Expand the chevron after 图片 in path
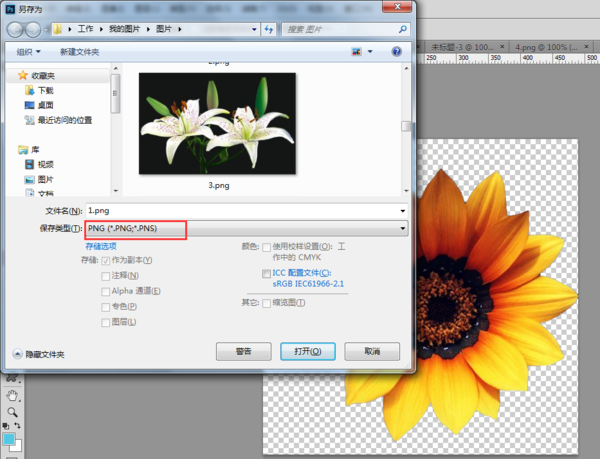600x459 pixels. tap(179, 29)
